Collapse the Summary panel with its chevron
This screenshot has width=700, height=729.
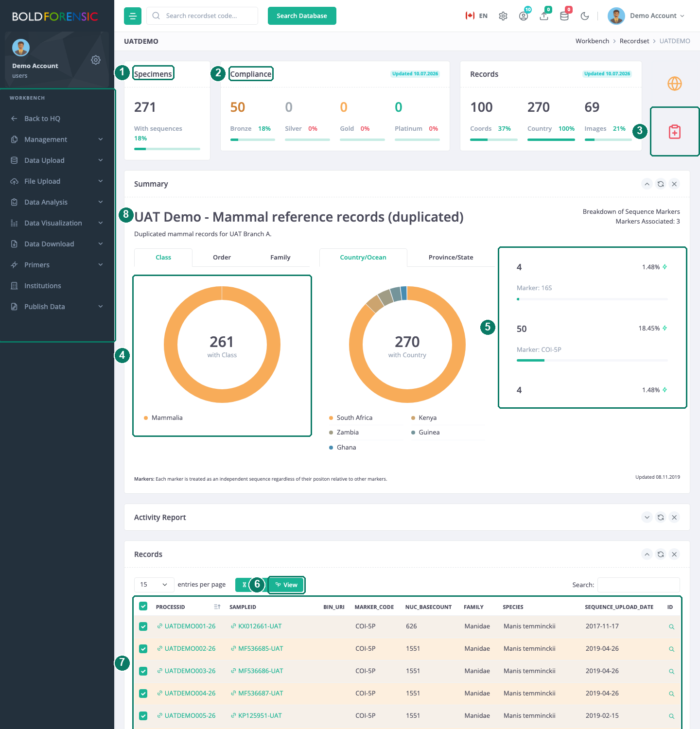(x=647, y=184)
